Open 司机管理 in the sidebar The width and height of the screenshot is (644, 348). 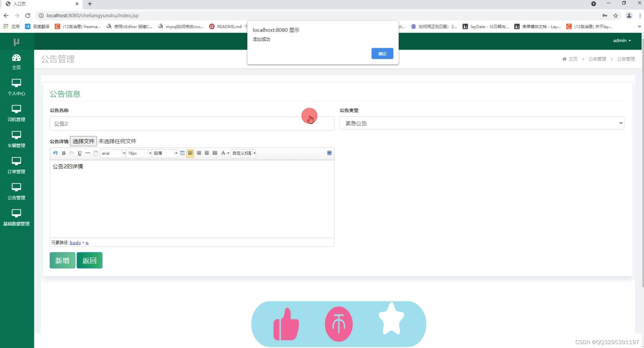[x=16, y=113]
